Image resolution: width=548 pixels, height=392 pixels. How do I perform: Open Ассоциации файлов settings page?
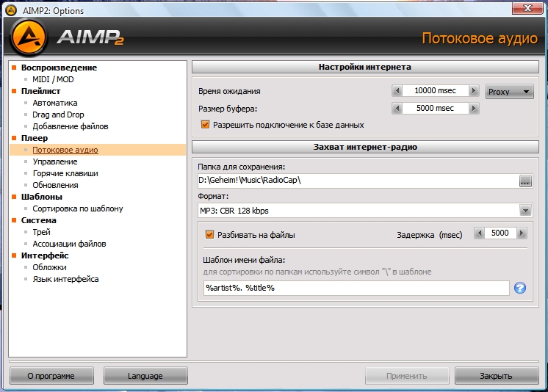click(69, 244)
